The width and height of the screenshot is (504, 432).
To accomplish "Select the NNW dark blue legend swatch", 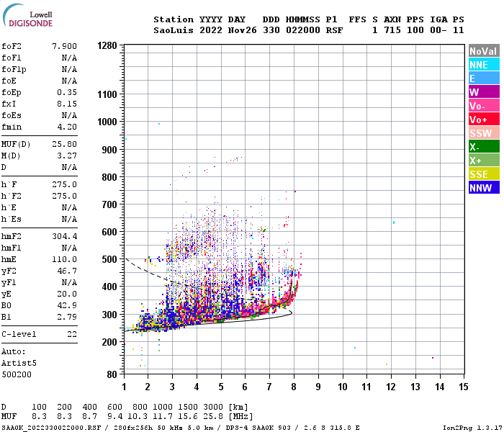I will click(x=484, y=188).
